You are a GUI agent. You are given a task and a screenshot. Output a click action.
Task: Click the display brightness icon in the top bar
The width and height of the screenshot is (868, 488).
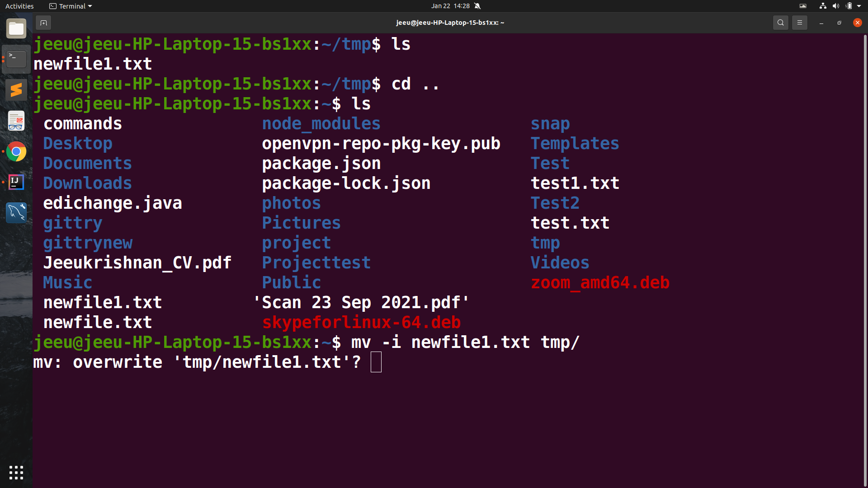point(803,6)
